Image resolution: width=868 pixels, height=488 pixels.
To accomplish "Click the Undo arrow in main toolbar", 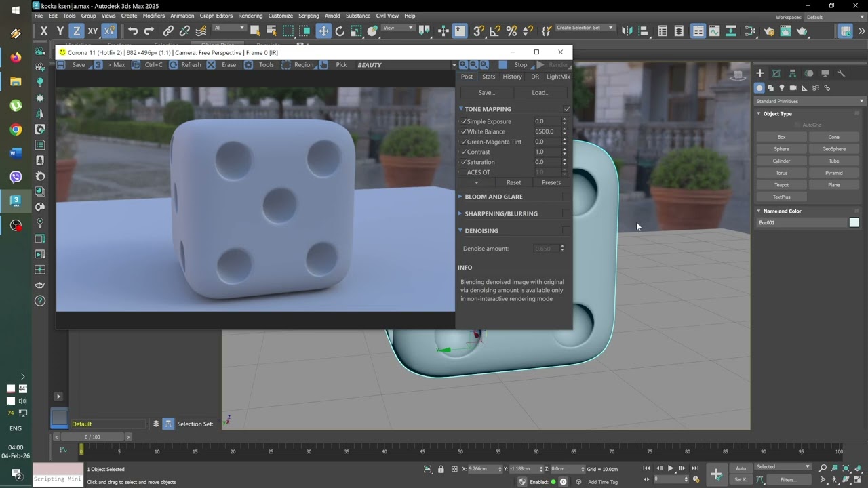I will point(133,30).
